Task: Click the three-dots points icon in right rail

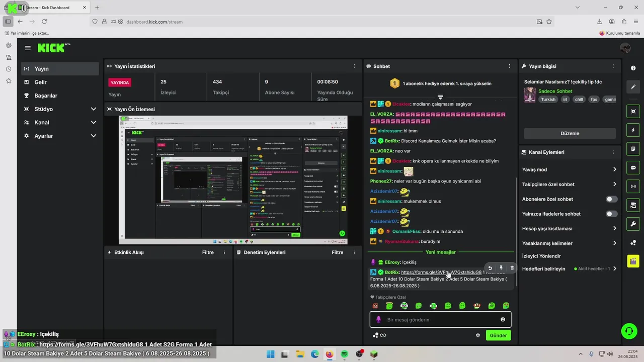Action: 633,243
